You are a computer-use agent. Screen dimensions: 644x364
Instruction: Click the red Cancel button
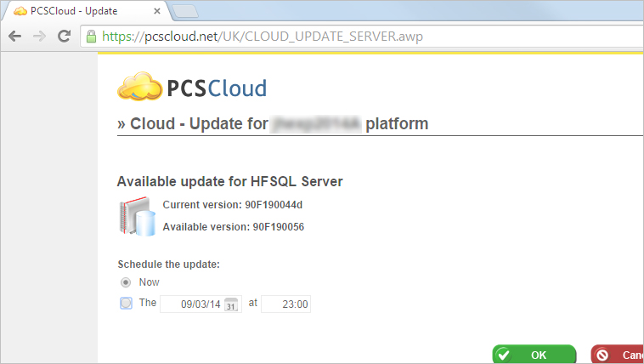618,354
